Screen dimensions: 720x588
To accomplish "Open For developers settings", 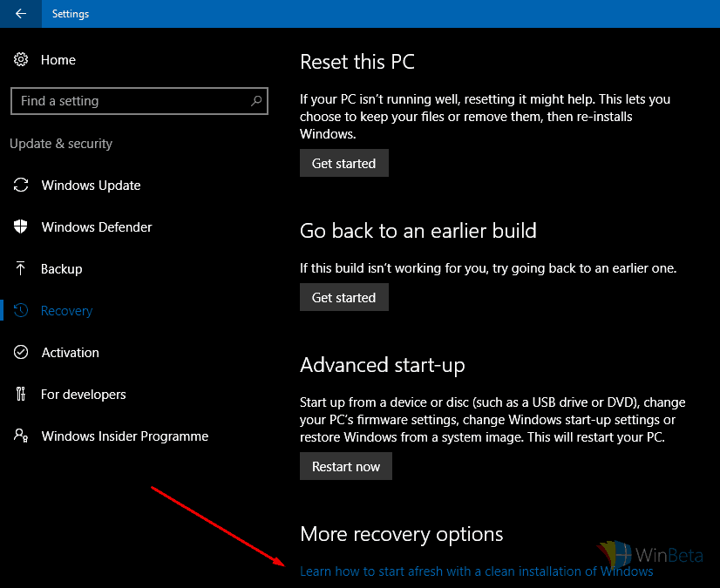I will click(83, 395).
